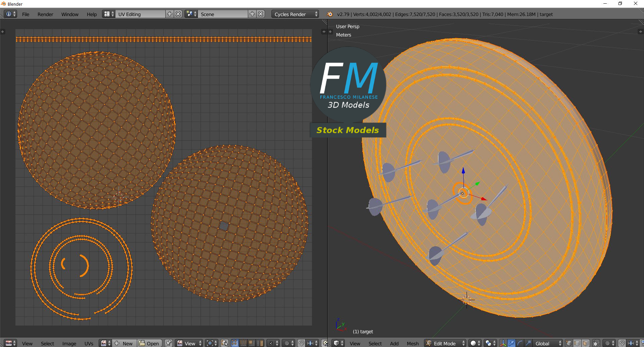Toggle UV sync selection with the mesh
The image size is (644, 347).
coord(224,343)
